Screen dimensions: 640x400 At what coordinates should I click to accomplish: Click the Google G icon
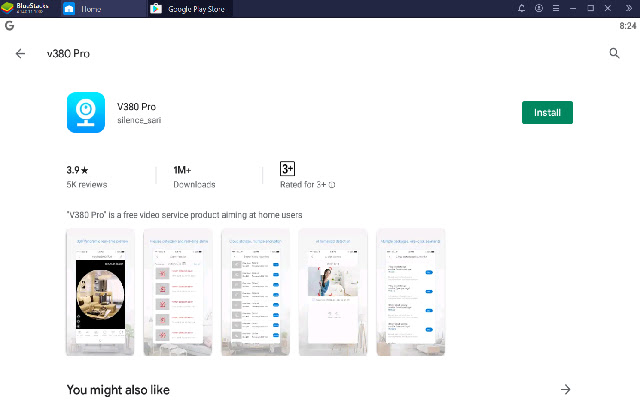tap(9, 26)
